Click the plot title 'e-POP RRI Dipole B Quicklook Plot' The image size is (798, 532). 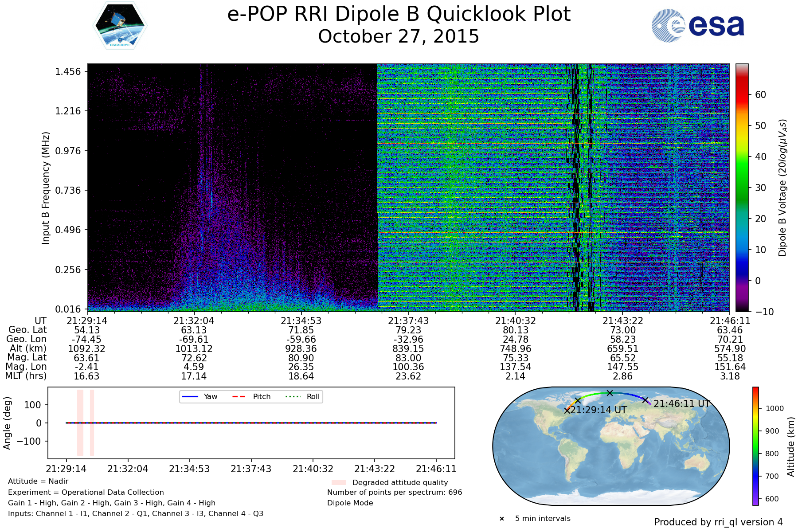399,14
